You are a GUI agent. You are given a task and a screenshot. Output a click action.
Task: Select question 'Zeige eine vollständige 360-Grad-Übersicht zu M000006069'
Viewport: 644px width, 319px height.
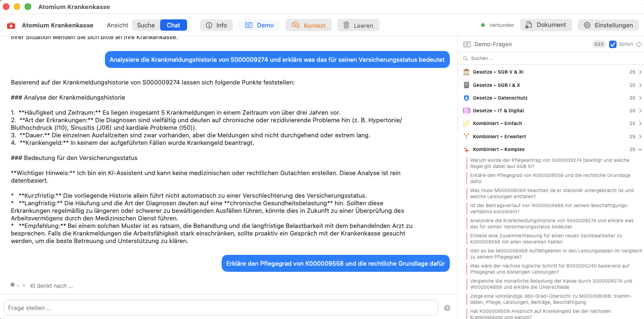coord(554,299)
